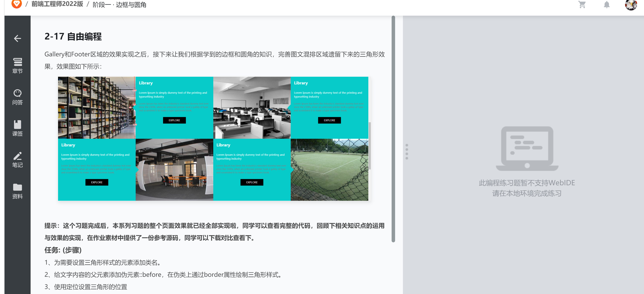Click EXPLORE button beside library bookshelf photo
644x294 pixels.
click(x=174, y=120)
